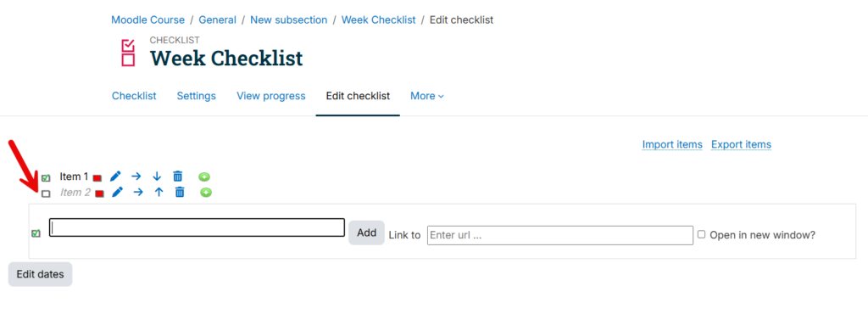The image size is (868, 314).
Task: Focus the Enter url input field
Action: pos(560,235)
